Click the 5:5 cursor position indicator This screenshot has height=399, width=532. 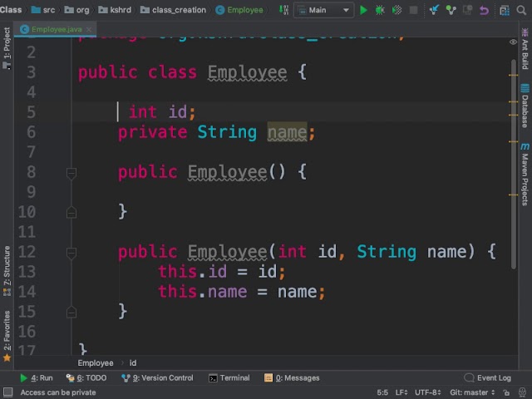[382, 392]
